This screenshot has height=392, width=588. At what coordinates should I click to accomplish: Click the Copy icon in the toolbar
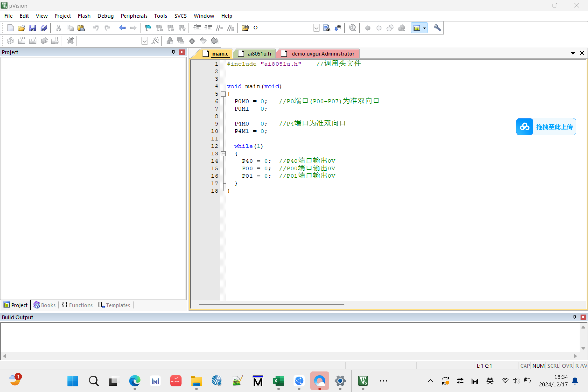click(70, 28)
